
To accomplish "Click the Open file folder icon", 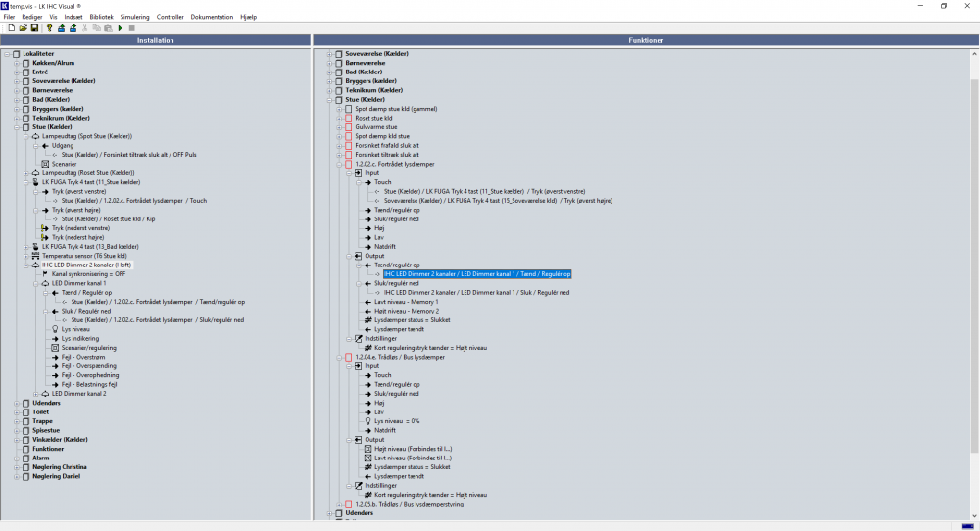I will (22, 28).
